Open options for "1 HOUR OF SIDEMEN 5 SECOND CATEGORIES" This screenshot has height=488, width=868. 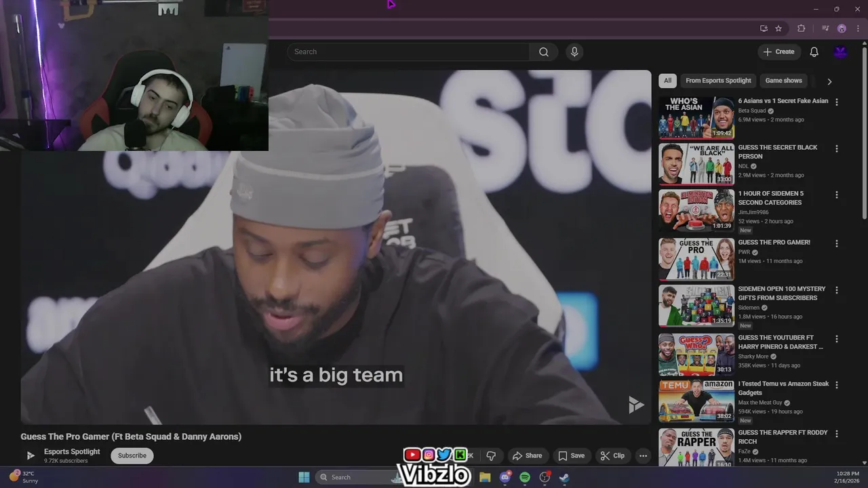[x=836, y=195]
